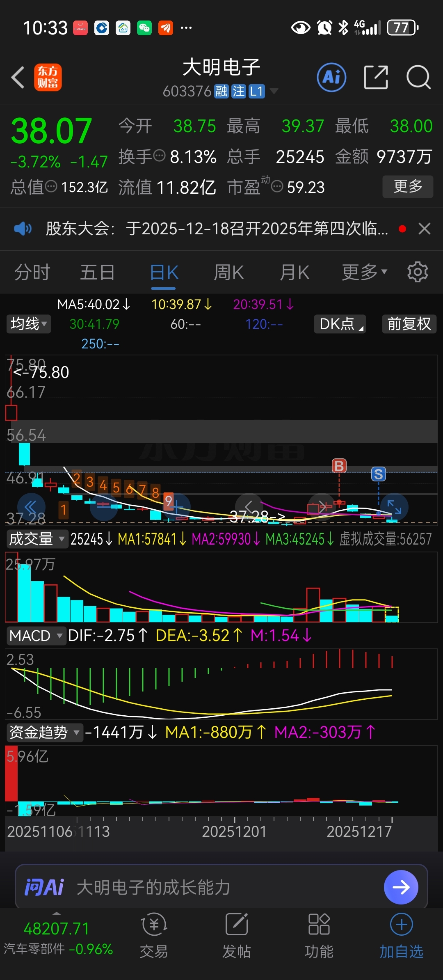The height and width of the screenshot is (980, 443).
Task: Switch to the 五日 tab
Action: point(98,272)
